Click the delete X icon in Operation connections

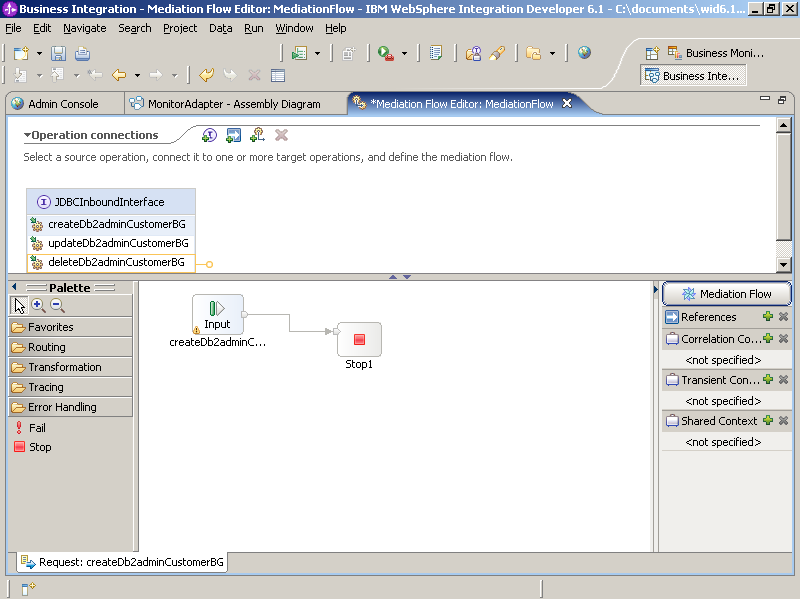[x=281, y=135]
